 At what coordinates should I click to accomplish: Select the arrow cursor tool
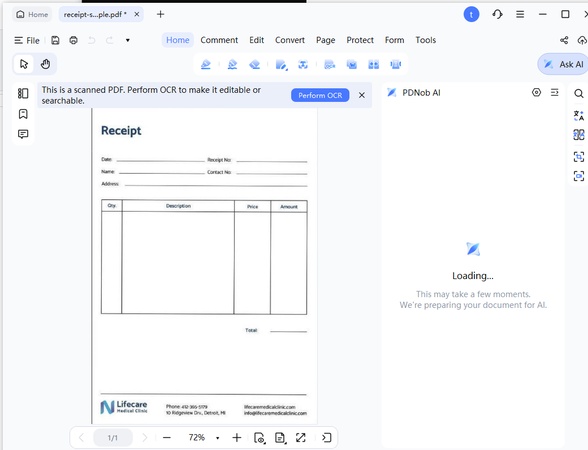(24, 64)
